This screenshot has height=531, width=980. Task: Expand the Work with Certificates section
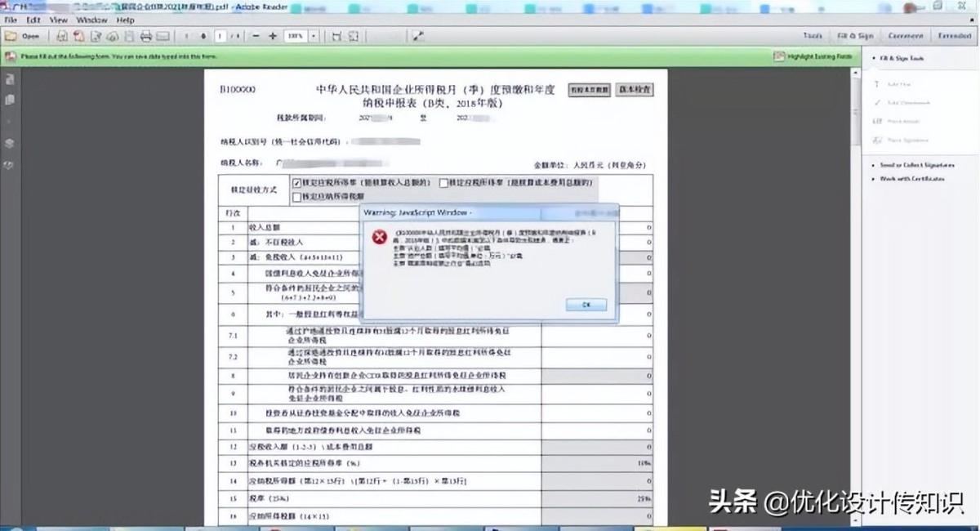point(911,178)
